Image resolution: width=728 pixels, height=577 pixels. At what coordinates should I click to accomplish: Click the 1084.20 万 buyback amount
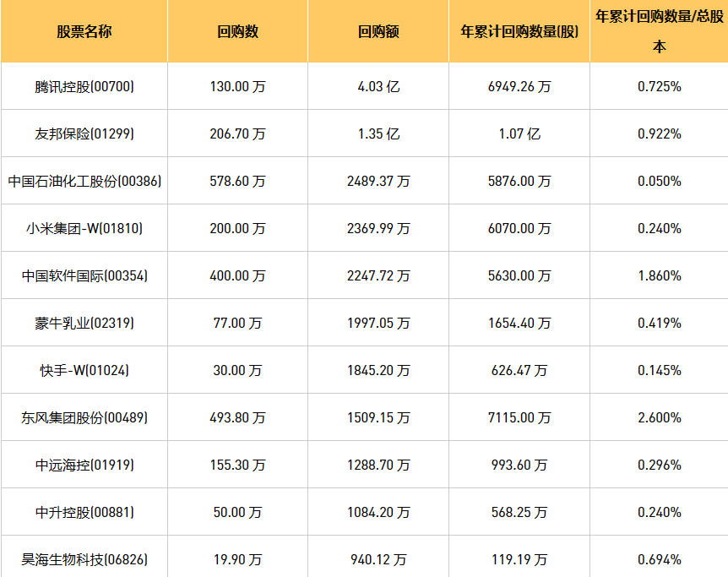378,513
